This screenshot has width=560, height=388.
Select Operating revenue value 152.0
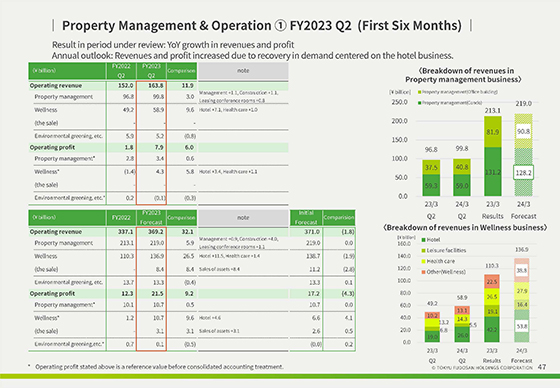point(126,86)
